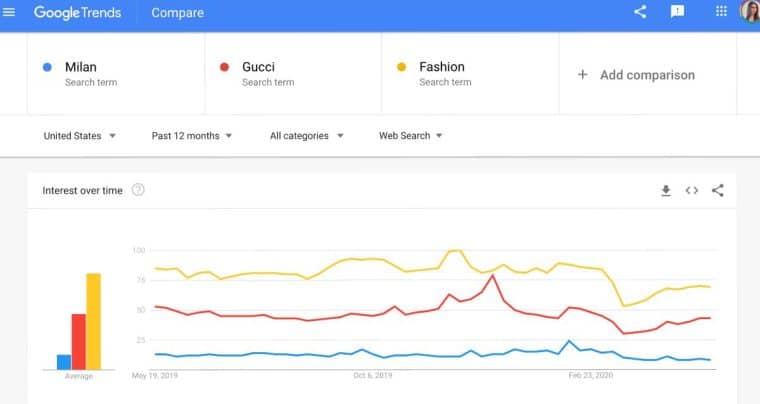Share the Interest over time chart
760x404 pixels.
coord(717,190)
